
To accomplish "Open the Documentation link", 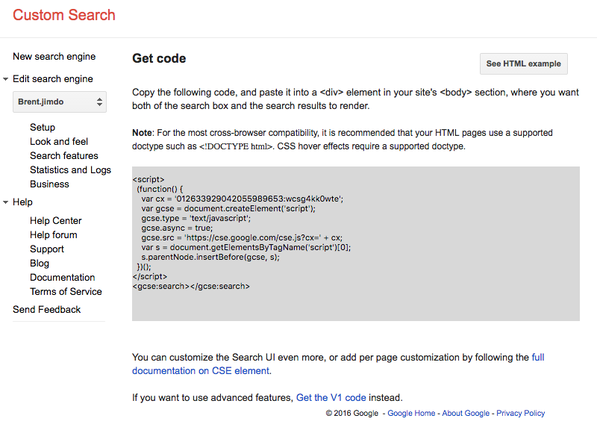I will (x=62, y=277).
